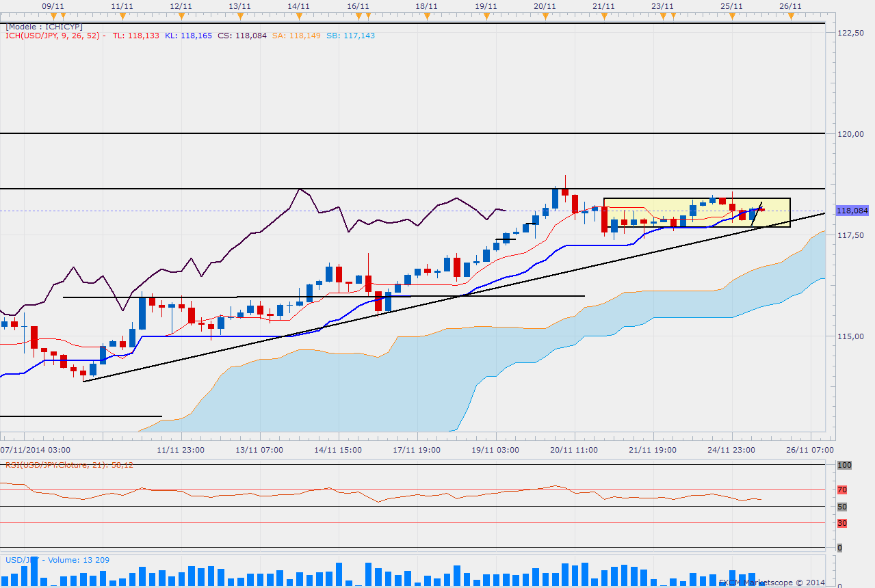Click the 117,50 price axis label
The image size is (875, 588).
(x=850, y=235)
